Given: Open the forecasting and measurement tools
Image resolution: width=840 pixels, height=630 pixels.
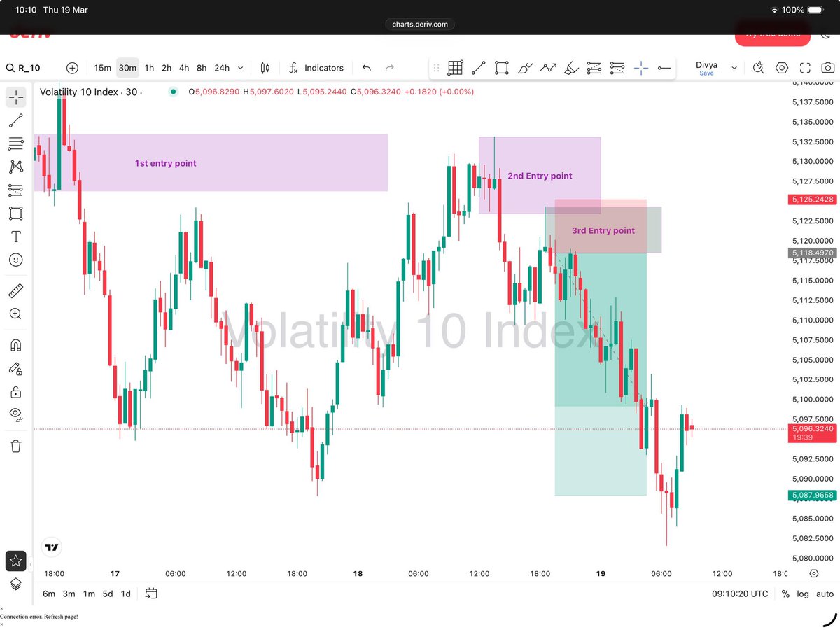Looking at the screenshot, I should coord(15,190).
